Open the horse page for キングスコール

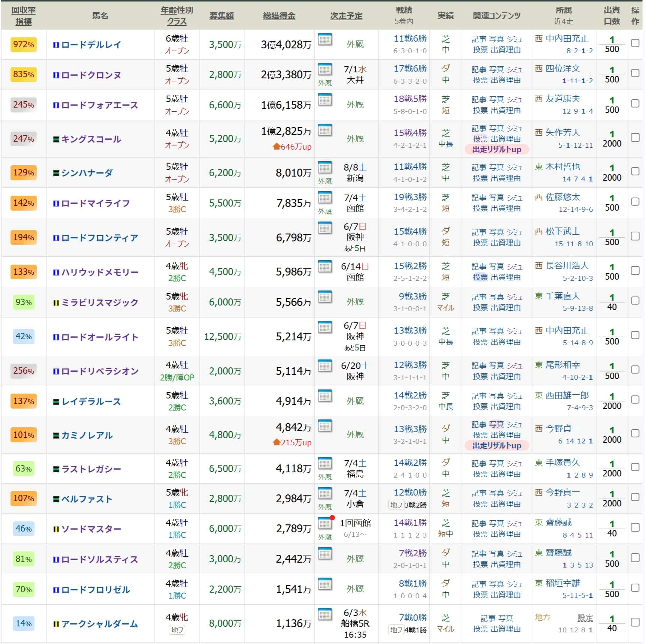[91, 139]
